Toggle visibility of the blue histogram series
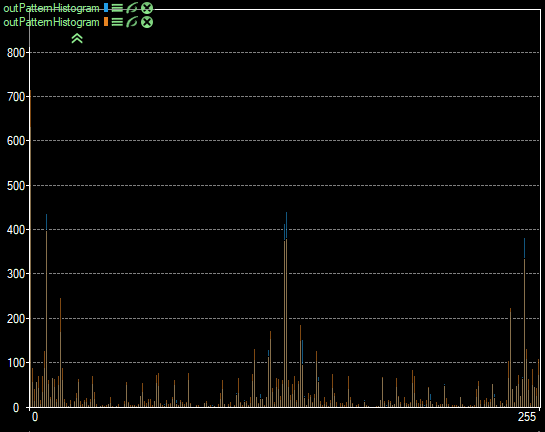This screenshot has height=432, width=545. 132,8
